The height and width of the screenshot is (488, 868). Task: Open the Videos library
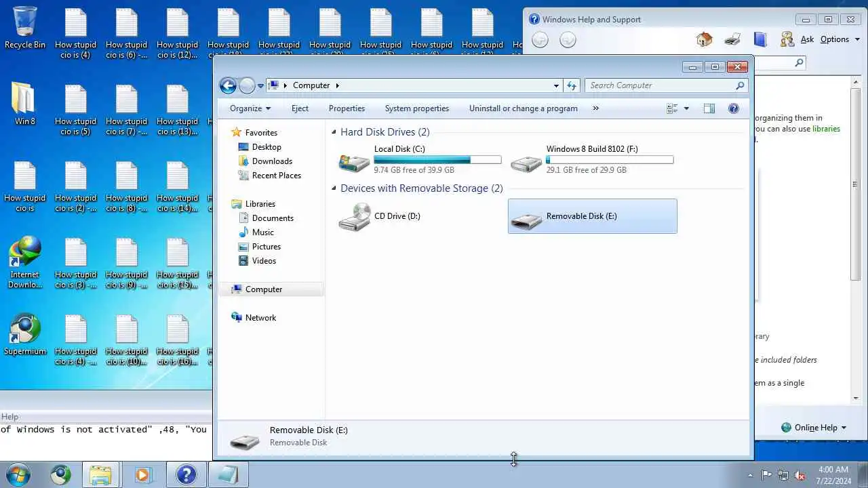(264, 261)
